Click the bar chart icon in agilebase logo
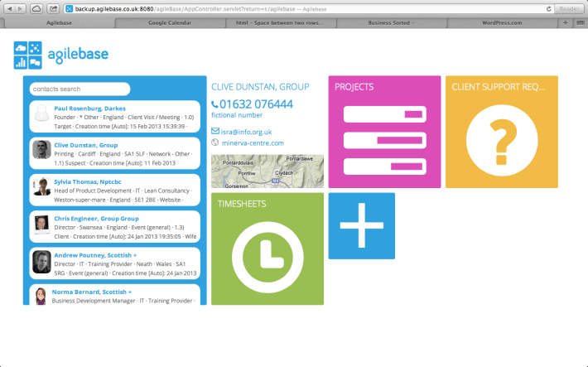The width and height of the screenshot is (588, 367). point(21,62)
